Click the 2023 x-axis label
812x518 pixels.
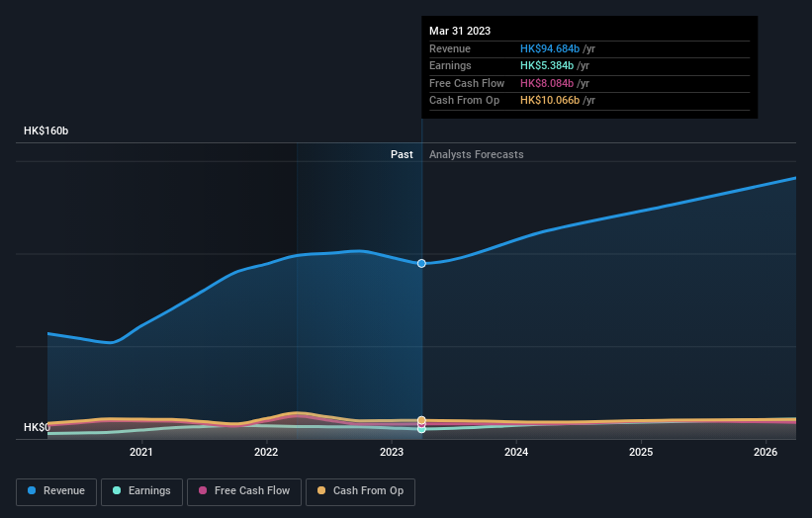(392, 453)
